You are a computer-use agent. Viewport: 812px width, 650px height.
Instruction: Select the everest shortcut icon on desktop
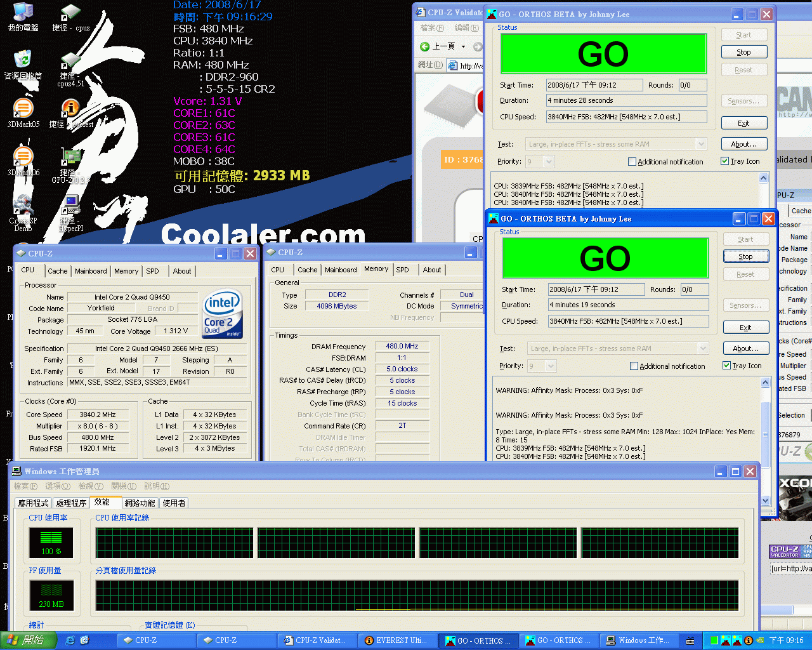(x=71, y=113)
